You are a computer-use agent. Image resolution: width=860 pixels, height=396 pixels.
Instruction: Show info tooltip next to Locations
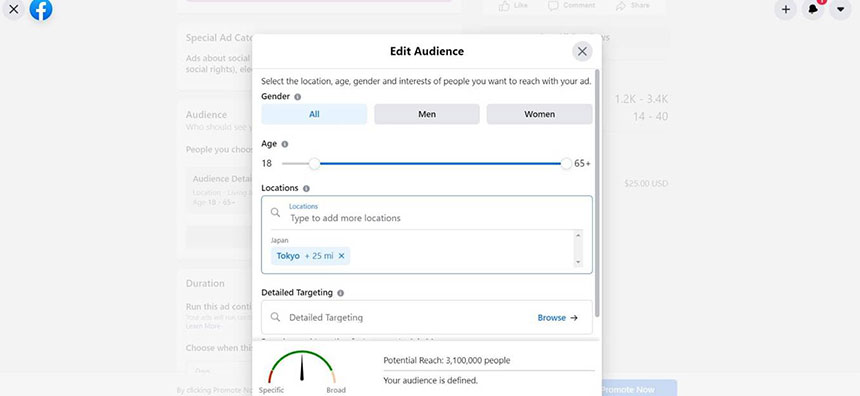306,188
